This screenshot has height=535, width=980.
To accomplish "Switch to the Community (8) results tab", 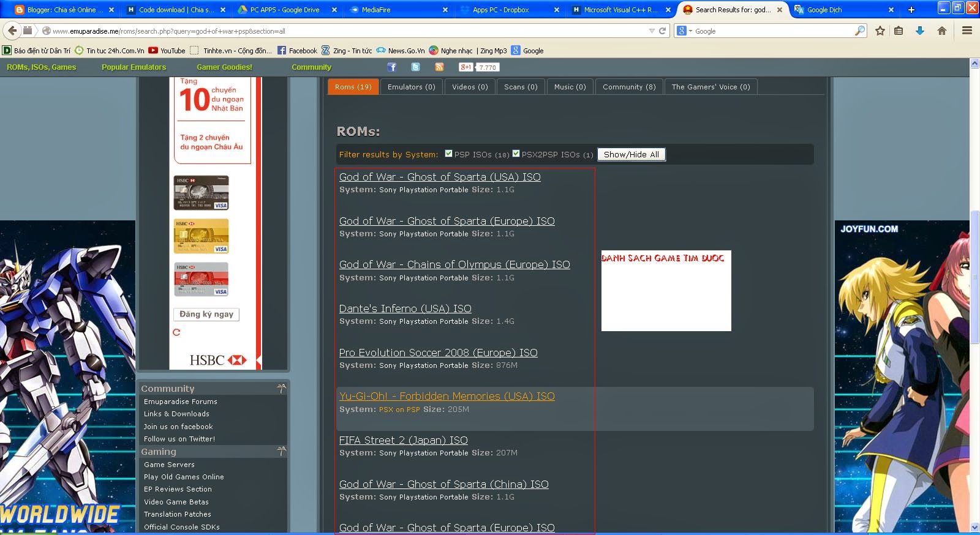I will point(629,87).
